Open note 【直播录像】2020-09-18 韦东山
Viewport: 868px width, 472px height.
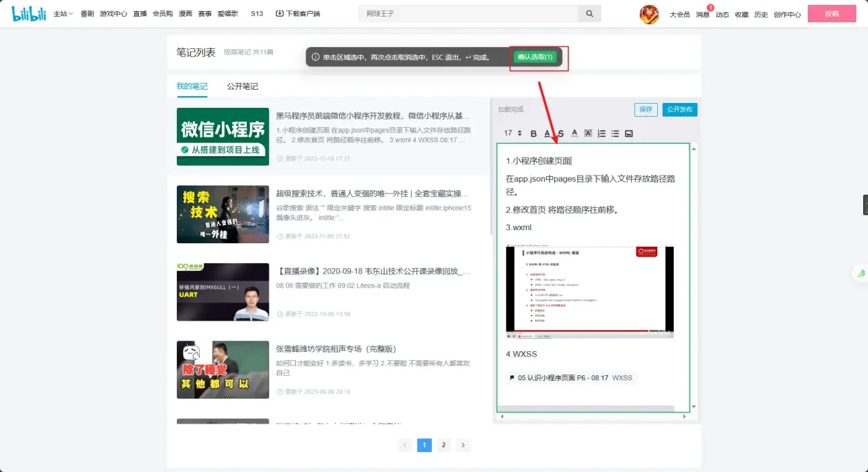pyautogui.click(x=374, y=272)
